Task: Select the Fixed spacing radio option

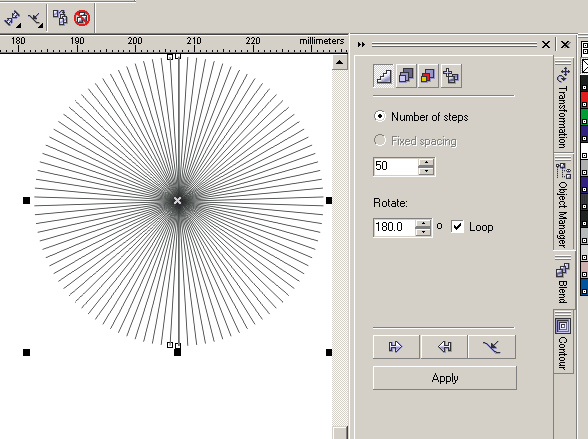Action: [x=380, y=141]
